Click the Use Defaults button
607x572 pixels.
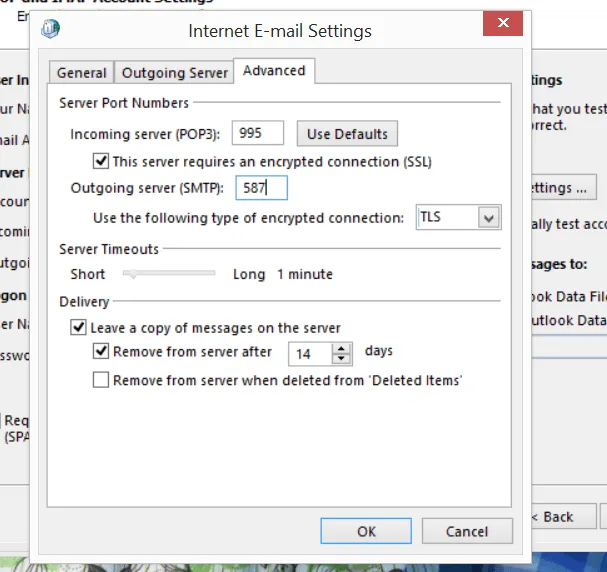(x=347, y=134)
